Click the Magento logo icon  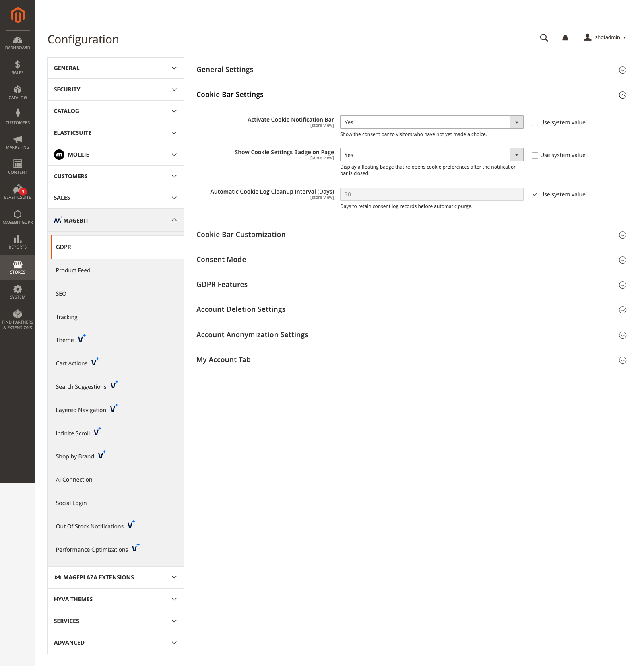coord(18,15)
